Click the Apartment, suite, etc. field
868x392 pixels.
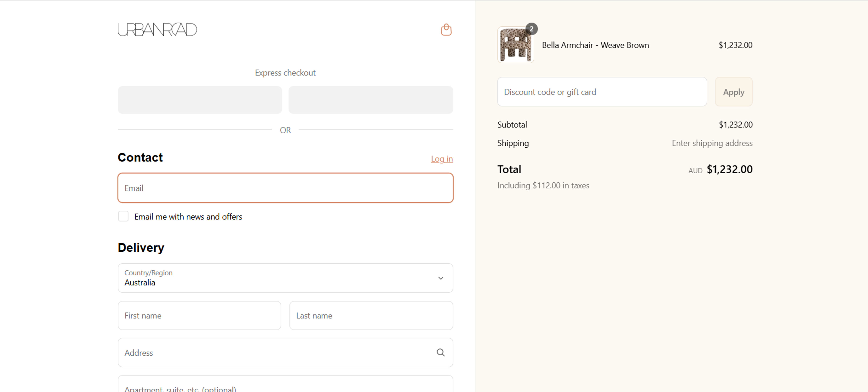click(285, 384)
